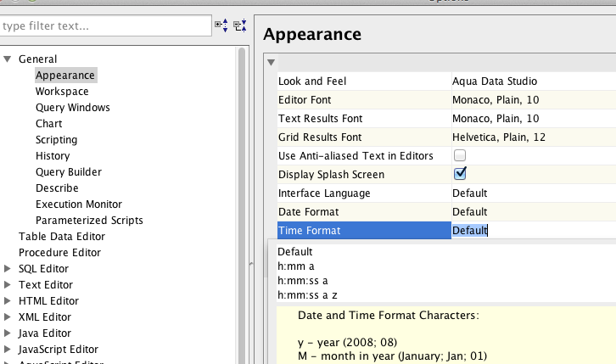Select JavaScript Editor label in tree
This screenshot has width=616, height=364.
(59, 349)
